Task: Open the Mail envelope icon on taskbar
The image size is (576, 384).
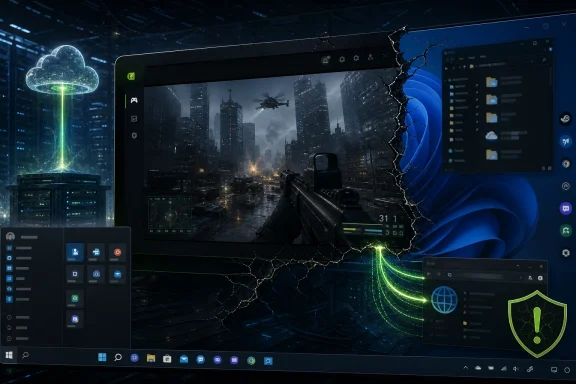Action: tap(184, 359)
